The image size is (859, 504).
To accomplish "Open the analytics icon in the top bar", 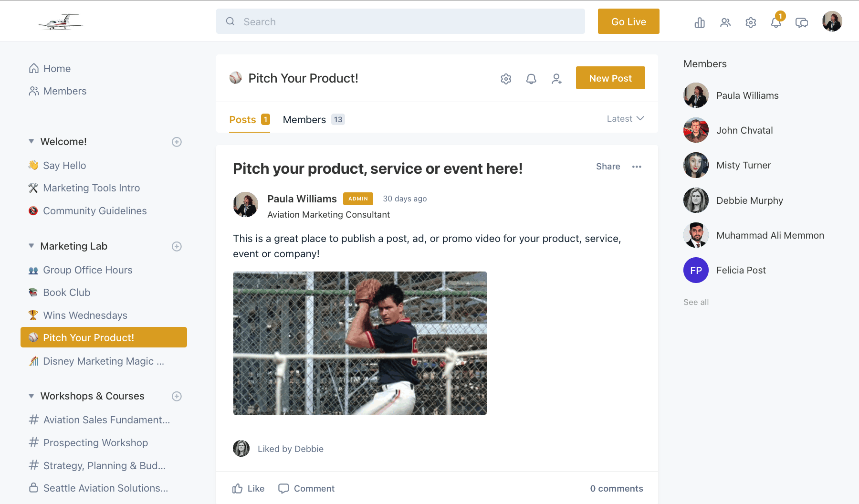I will (700, 22).
